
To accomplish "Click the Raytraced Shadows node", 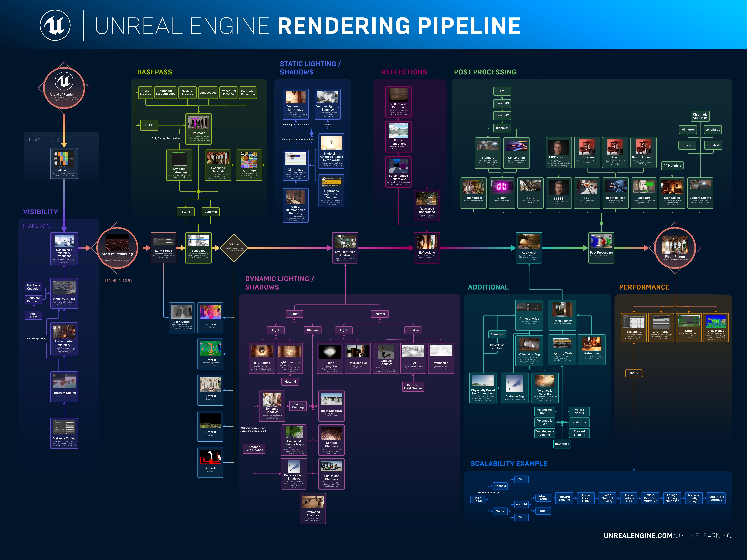I will (313, 508).
